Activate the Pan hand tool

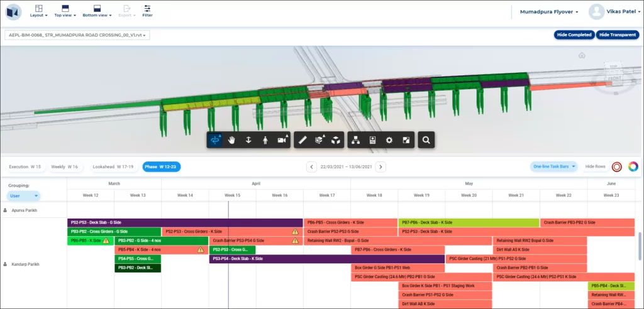pos(232,140)
